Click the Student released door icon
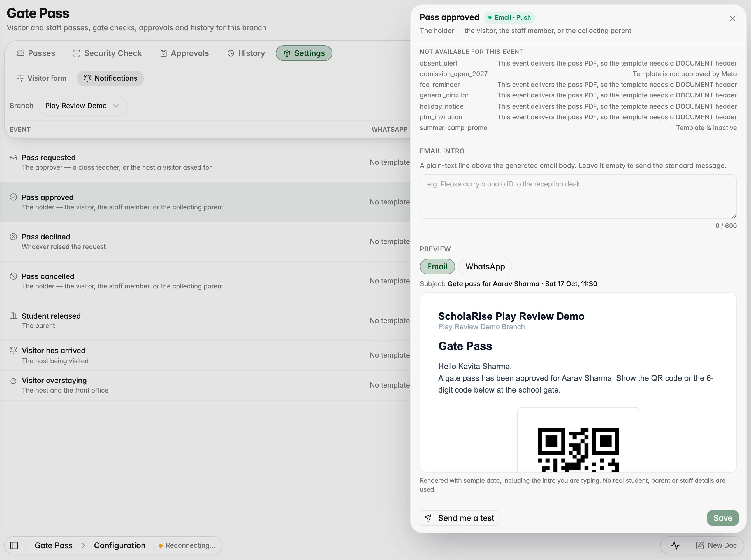The height and width of the screenshot is (560, 751). click(x=13, y=316)
